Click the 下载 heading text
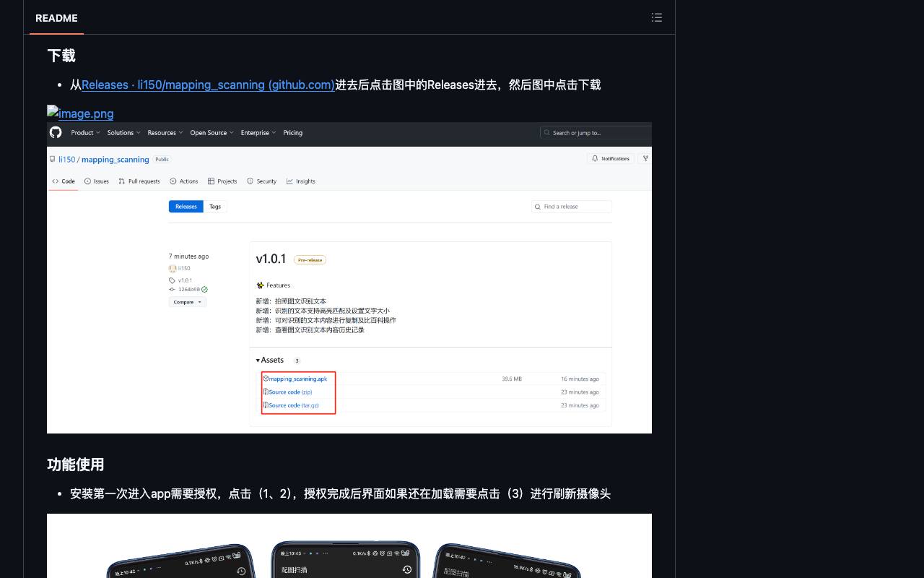Screen dimensions: 924x578 tap(61, 56)
